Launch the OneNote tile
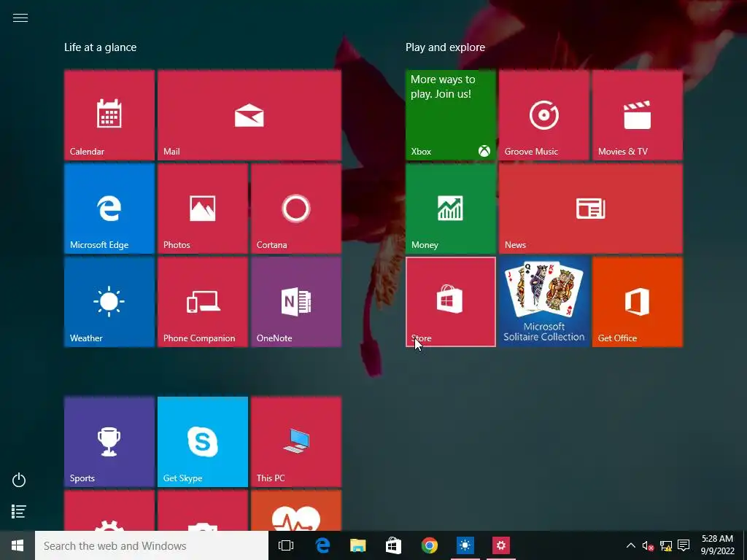Screen dimensions: 747x560 click(x=296, y=302)
